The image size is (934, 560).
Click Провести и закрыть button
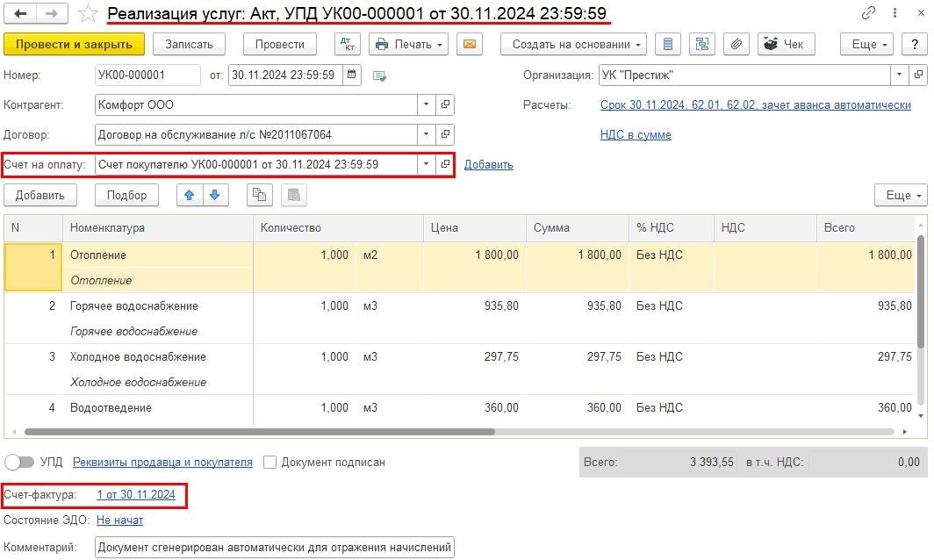point(74,44)
